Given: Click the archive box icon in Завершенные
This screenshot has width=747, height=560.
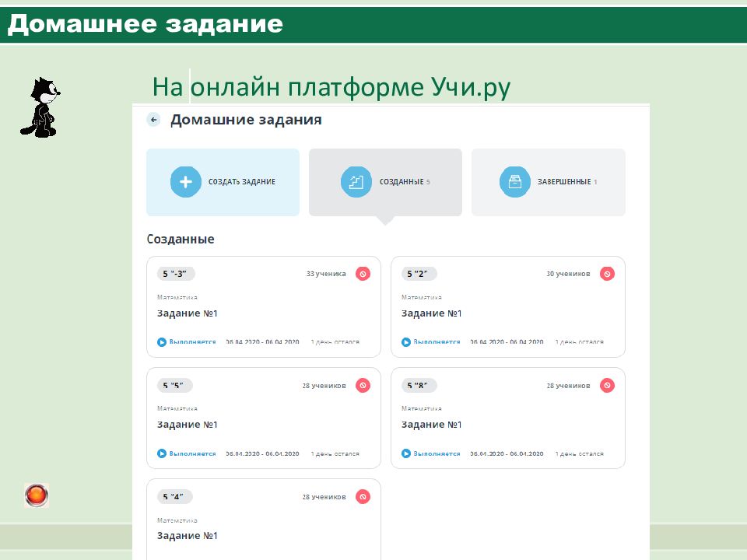Looking at the screenshot, I should tap(514, 182).
